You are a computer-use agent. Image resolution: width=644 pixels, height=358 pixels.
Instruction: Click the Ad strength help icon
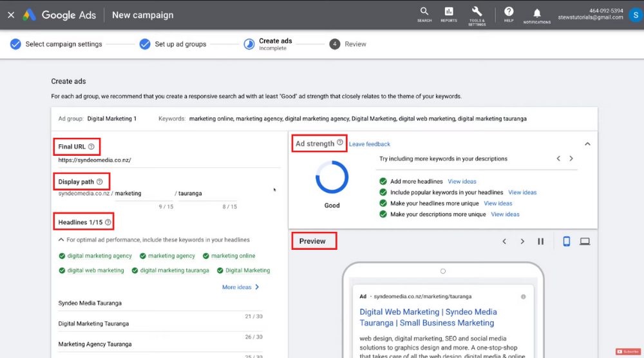coord(340,142)
